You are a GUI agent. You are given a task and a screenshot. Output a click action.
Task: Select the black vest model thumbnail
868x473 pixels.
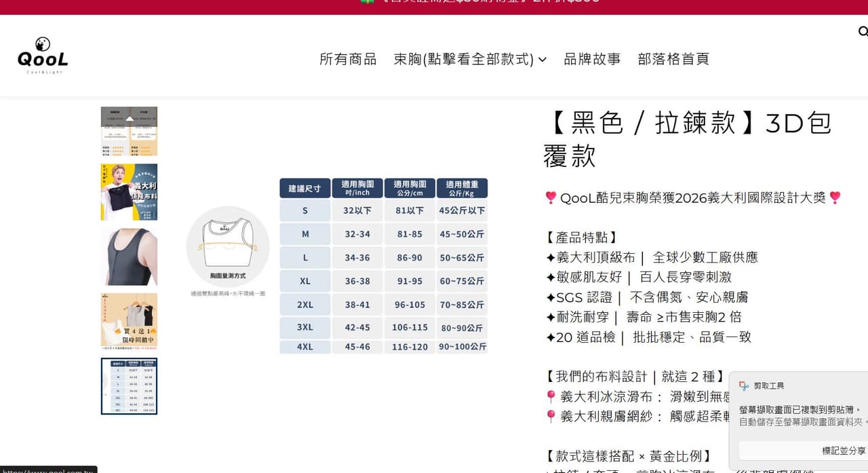click(129, 257)
